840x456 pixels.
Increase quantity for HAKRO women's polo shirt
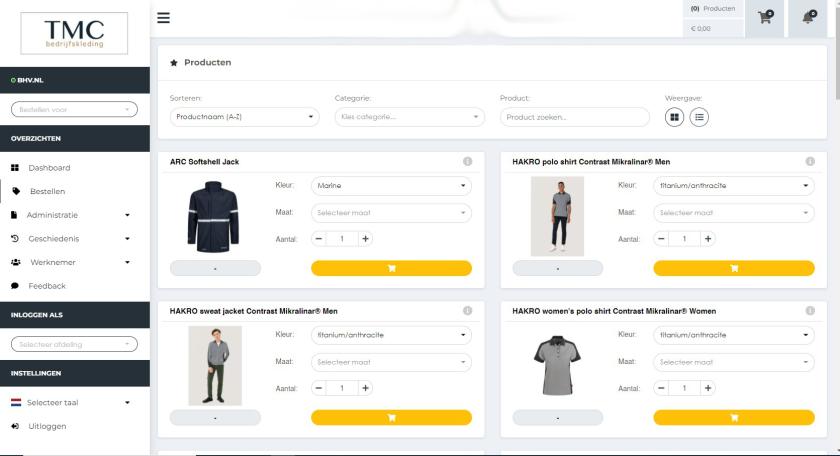pos(708,388)
